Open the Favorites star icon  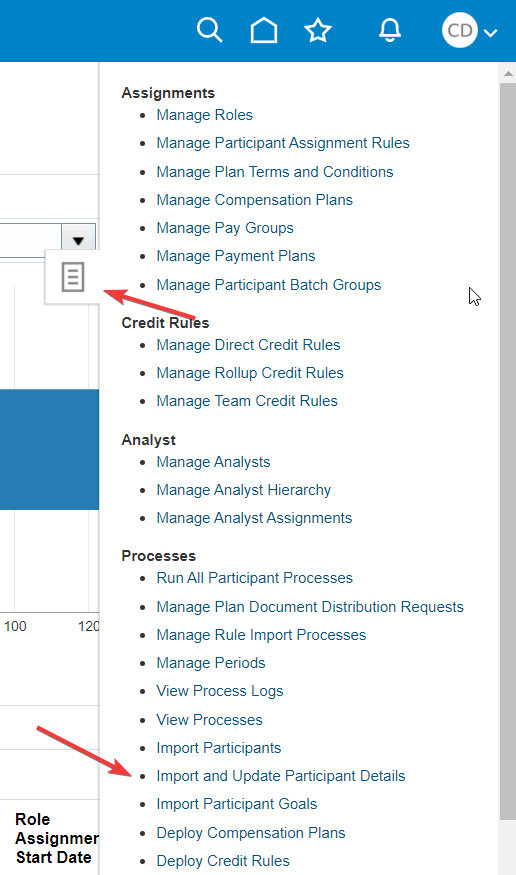coord(318,30)
